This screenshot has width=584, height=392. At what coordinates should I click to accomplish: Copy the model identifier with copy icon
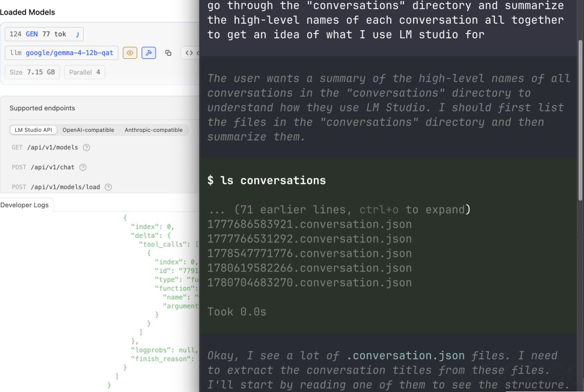[x=168, y=53]
